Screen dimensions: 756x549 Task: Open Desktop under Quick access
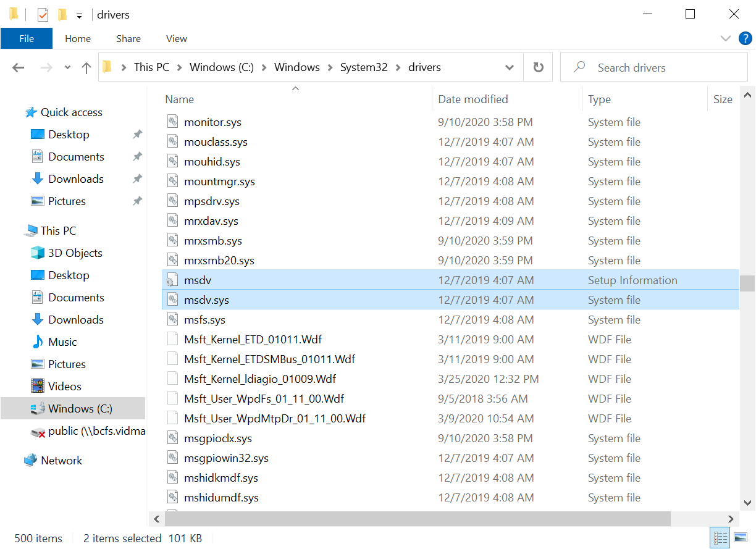69,135
